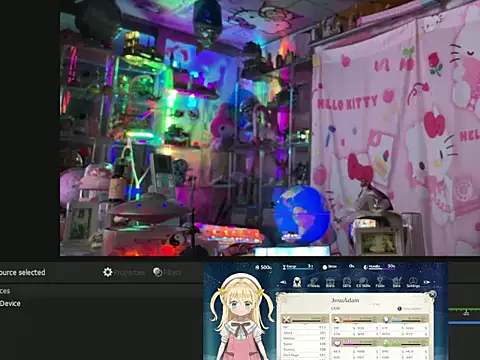Open the trophy-shaped menu icon
The image size is (480, 360).
(380, 282)
